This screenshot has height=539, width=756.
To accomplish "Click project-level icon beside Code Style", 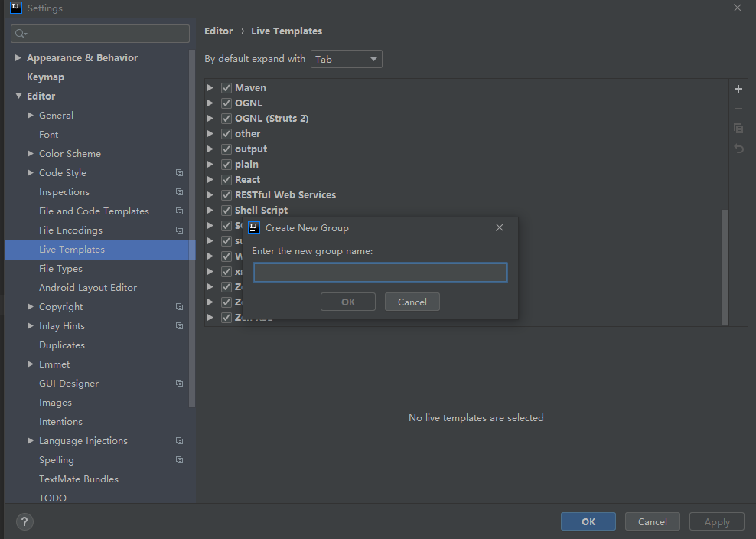I will 179,173.
